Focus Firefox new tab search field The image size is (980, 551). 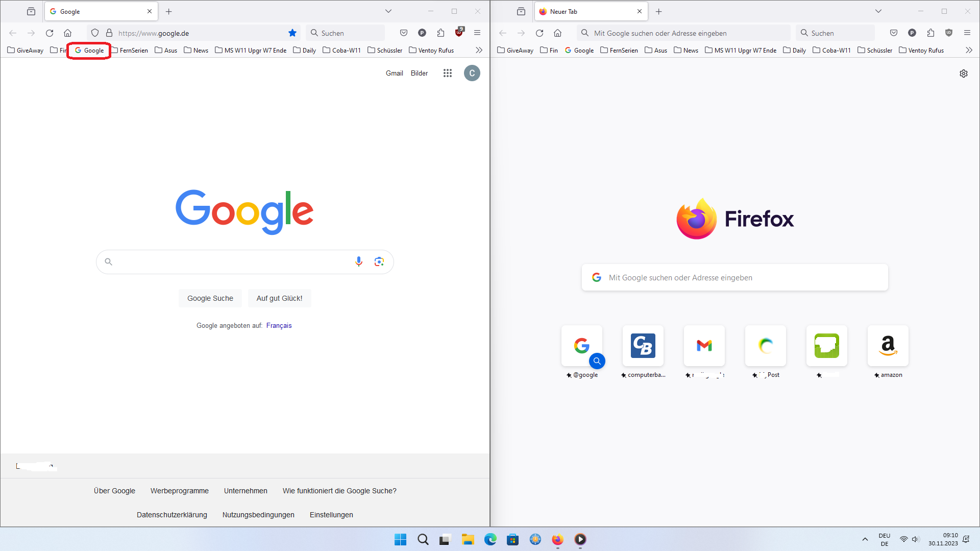[735, 277]
